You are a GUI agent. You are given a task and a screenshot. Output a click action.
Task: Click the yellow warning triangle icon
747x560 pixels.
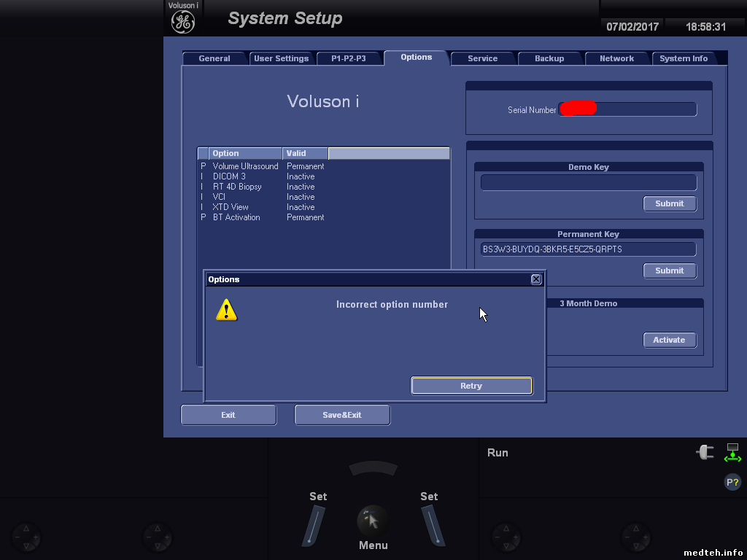(x=227, y=309)
